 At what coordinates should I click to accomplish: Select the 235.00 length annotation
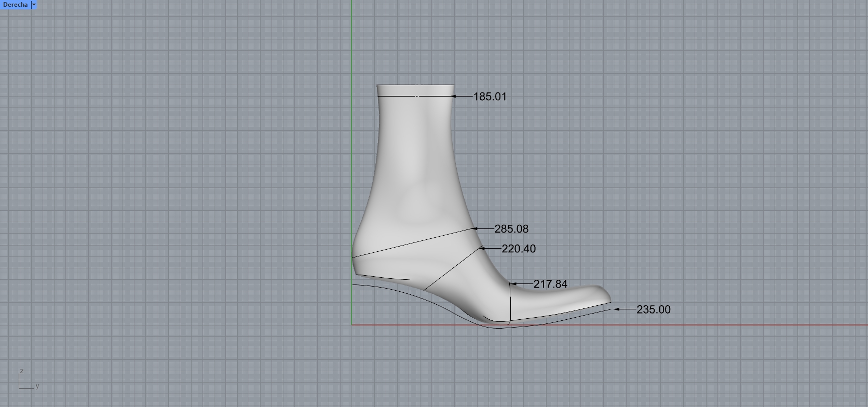(653, 310)
